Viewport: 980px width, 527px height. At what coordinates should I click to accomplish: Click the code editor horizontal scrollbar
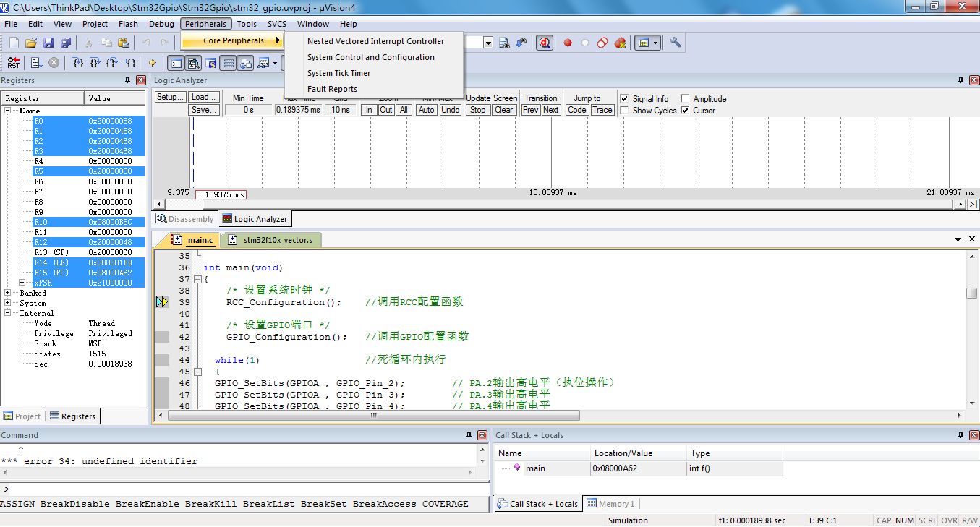(x=374, y=416)
